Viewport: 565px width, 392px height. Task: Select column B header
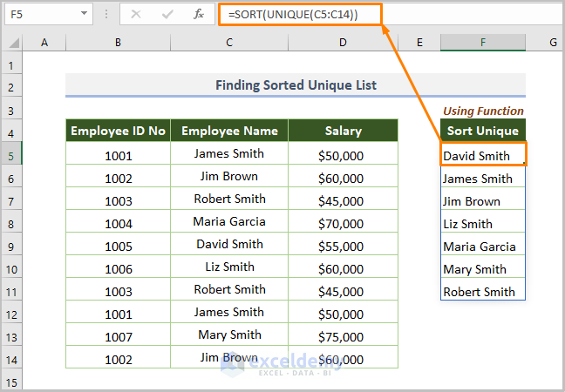pyautogui.click(x=118, y=43)
